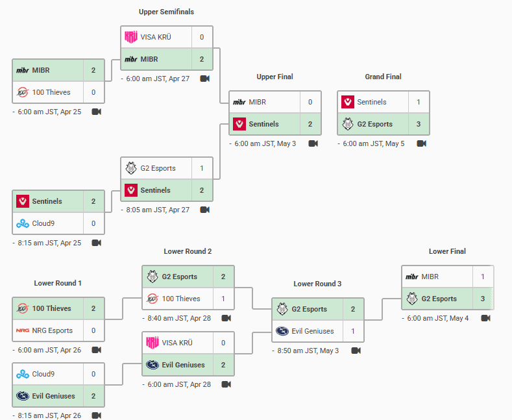Click Sentinels in the Upper Final match
The width and height of the screenshot is (512, 420).
tap(263, 124)
